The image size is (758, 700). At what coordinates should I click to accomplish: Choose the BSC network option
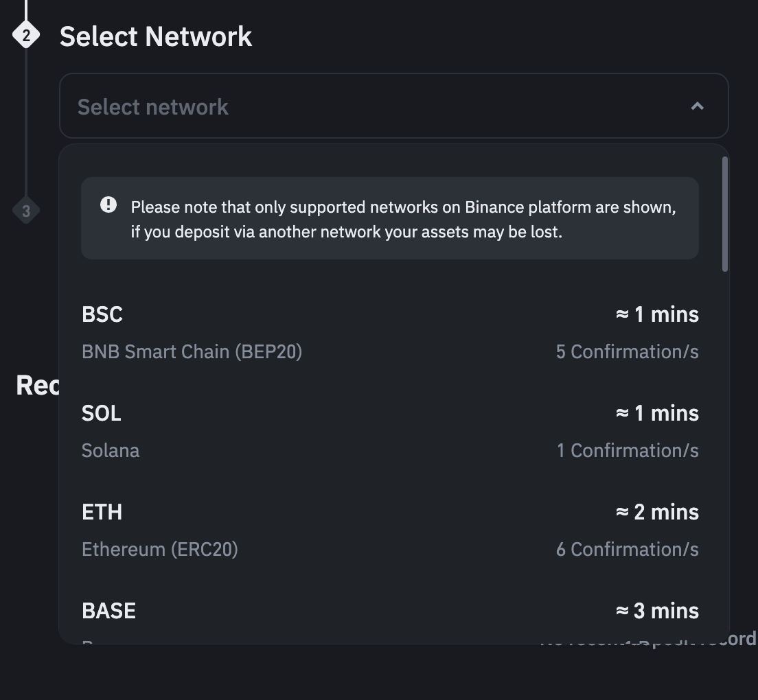click(x=102, y=314)
